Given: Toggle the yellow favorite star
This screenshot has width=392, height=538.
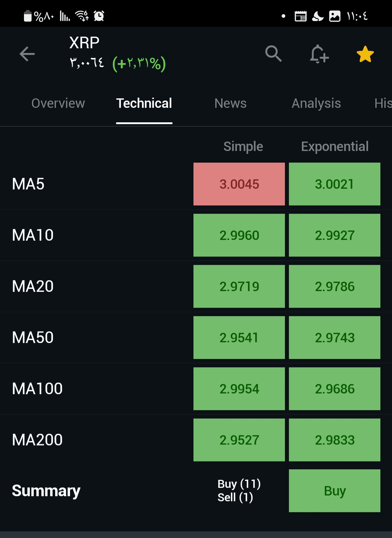Looking at the screenshot, I should (365, 54).
